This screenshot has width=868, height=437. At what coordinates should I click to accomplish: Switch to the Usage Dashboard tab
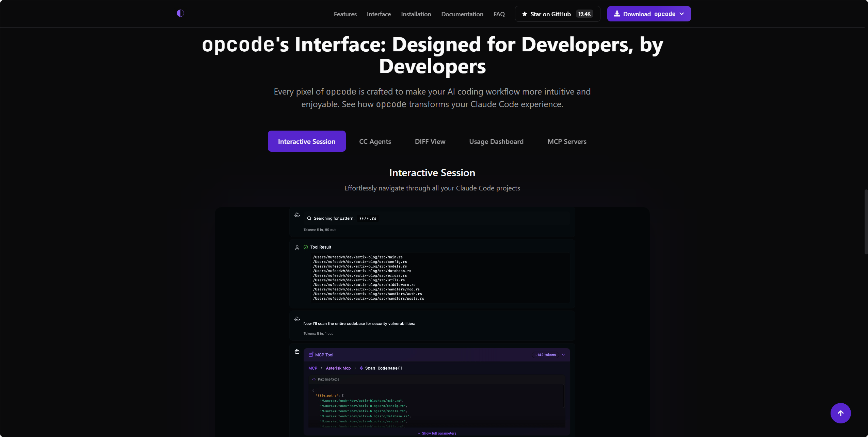496,141
